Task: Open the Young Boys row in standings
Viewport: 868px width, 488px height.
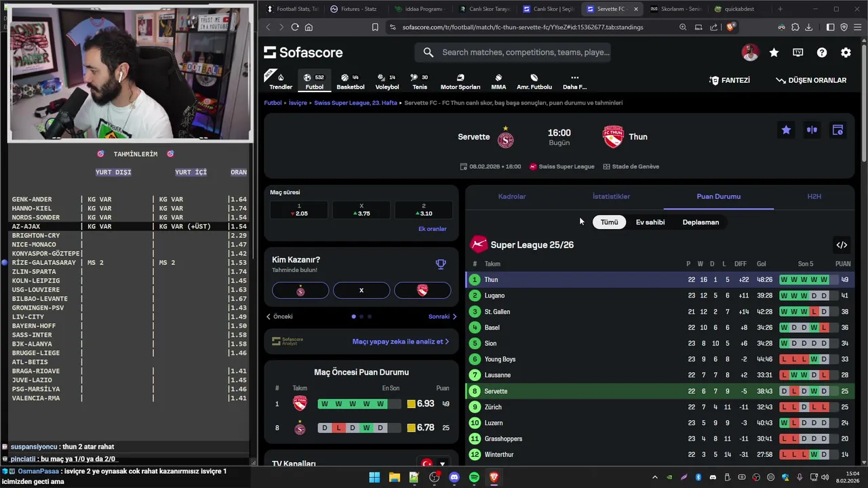Action: pos(660,359)
